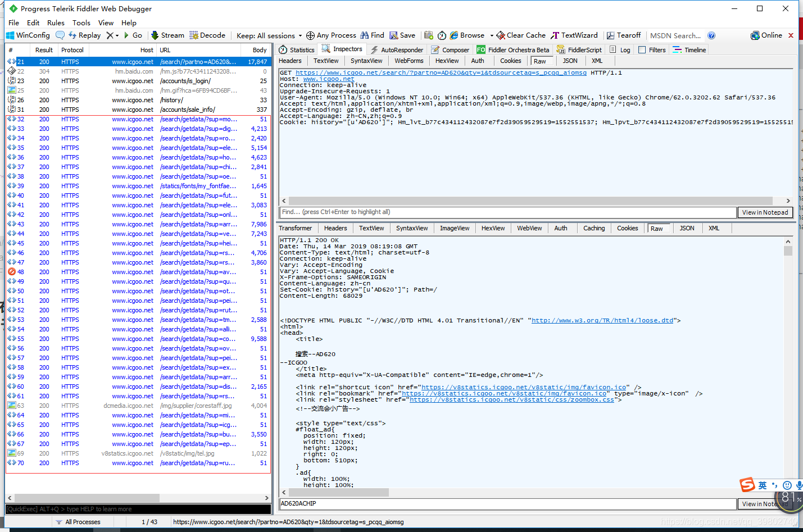Select the response Transformer tab
This screenshot has width=803, height=532.
(x=296, y=228)
